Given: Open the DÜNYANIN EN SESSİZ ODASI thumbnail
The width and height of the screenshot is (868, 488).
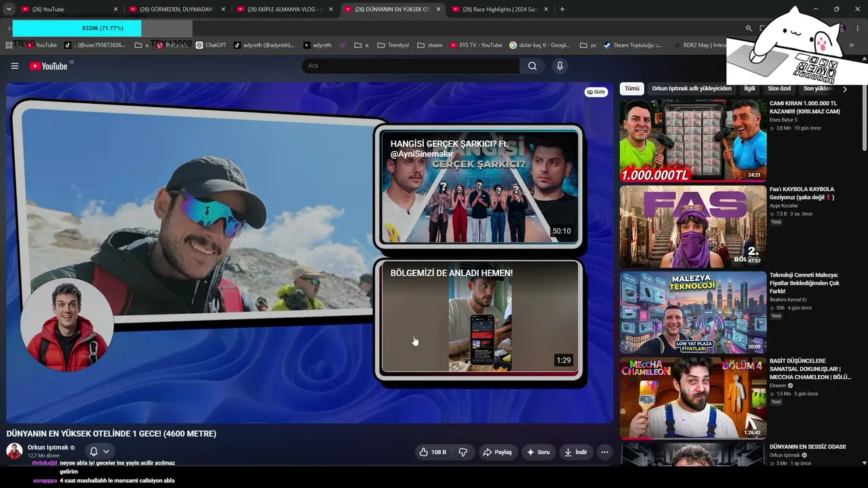Looking at the screenshot, I should [x=692, y=454].
